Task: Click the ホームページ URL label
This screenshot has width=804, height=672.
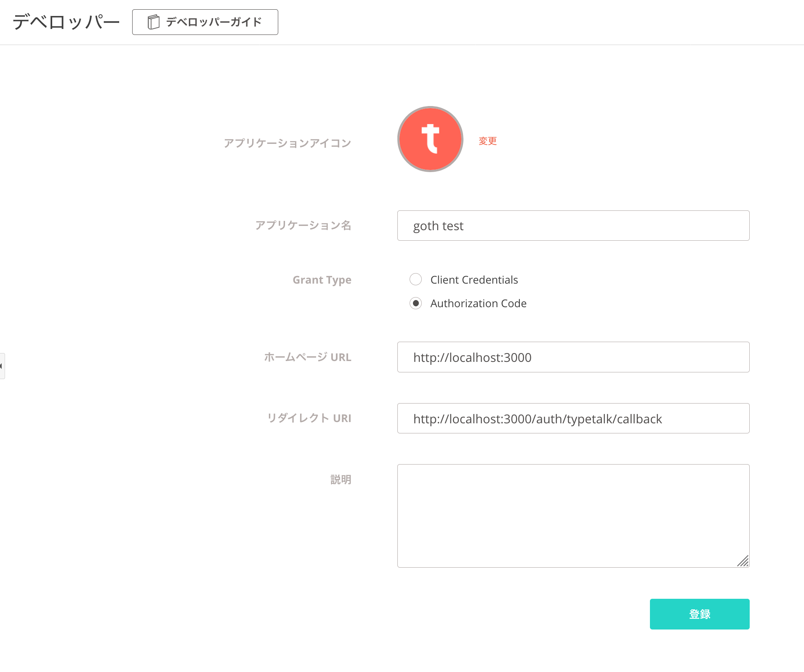Action: 308,357
